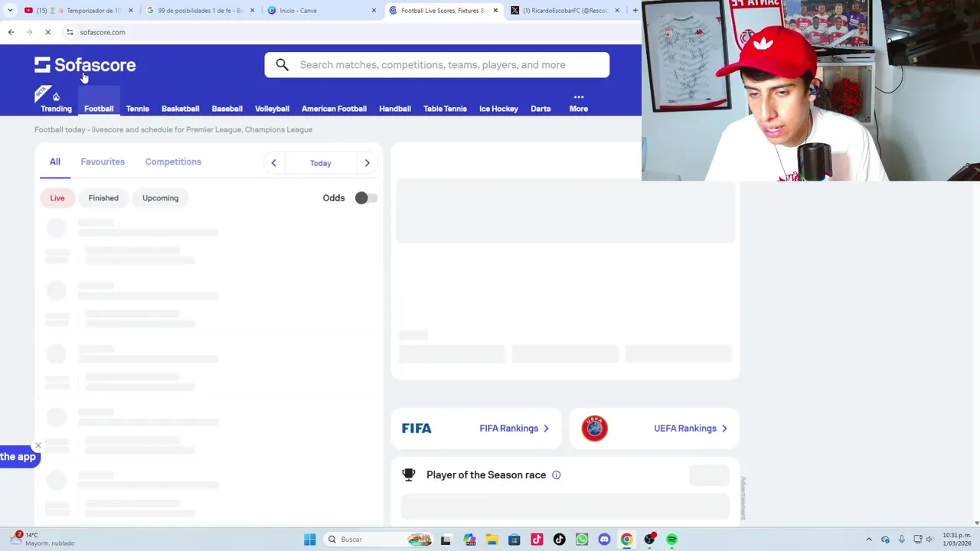
Task: Expand the More sports menu
Action: pyautogui.click(x=579, y=103)
